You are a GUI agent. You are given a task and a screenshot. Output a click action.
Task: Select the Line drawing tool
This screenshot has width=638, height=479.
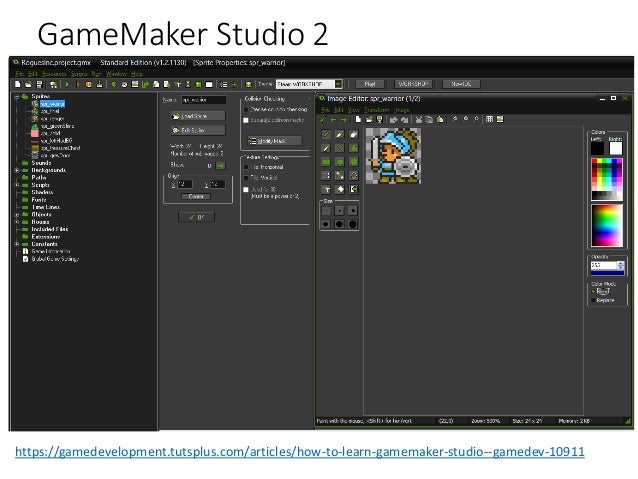tap(339, 148)
